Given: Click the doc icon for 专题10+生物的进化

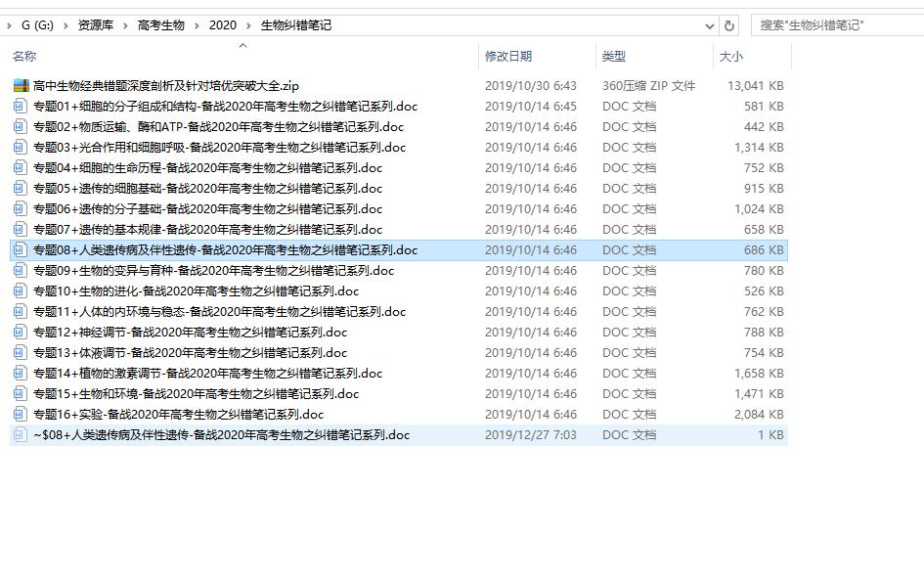Looking at the screenshot, I should click(x=20, y=291).
